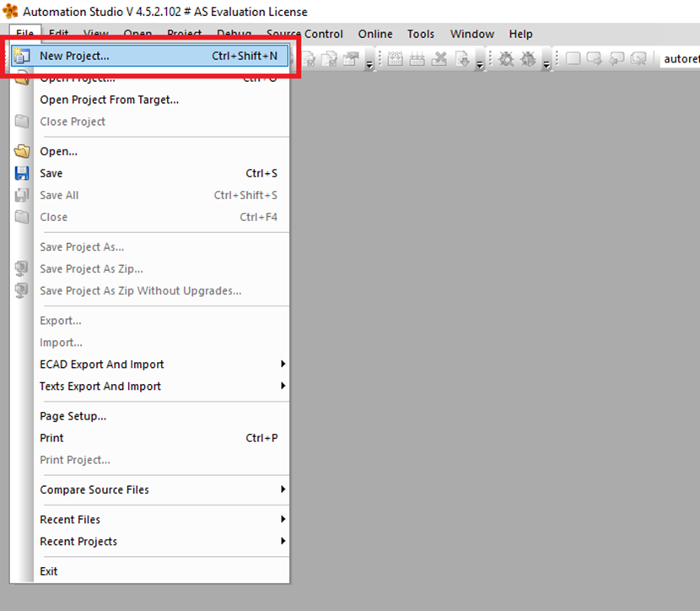The image size is (700, 611).
Task: Click the toolbar icon with the X mark
Action: [439, 59]
